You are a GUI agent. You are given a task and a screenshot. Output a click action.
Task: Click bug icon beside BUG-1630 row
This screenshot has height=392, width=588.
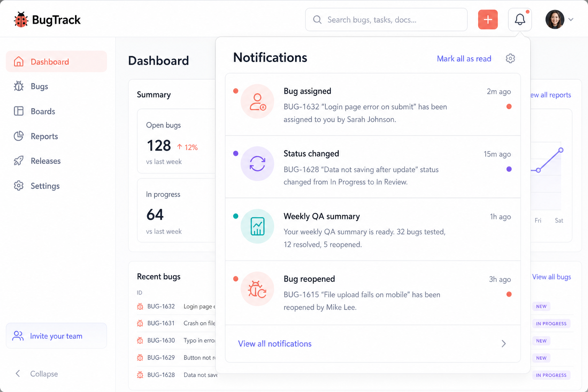click(x=140, y=340)
